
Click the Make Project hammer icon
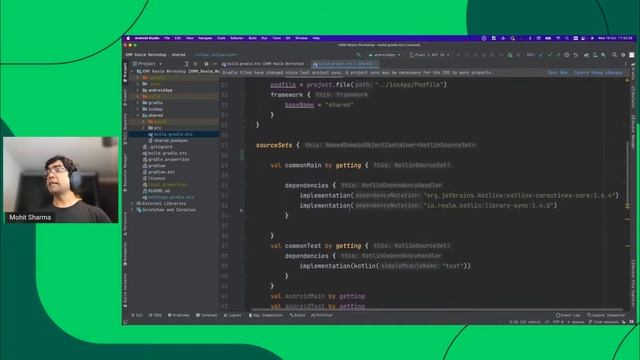(x=359, y=55)
